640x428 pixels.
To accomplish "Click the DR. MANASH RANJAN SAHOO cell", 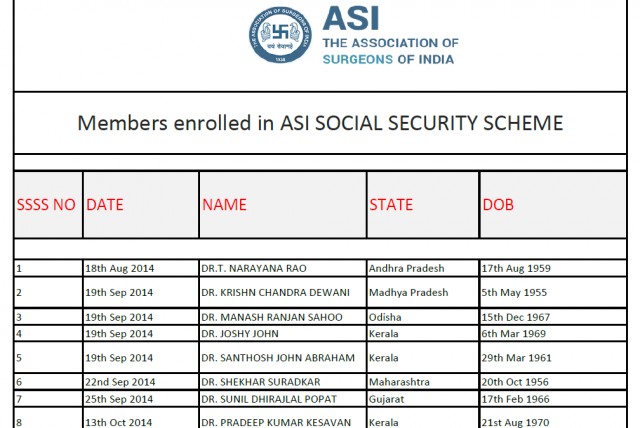I will click(271, 317).
